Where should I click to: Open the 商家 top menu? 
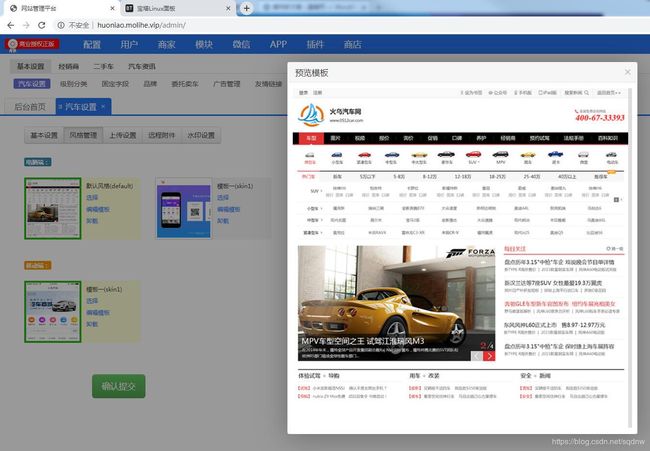pyautogui.click(x=166, y=44)
